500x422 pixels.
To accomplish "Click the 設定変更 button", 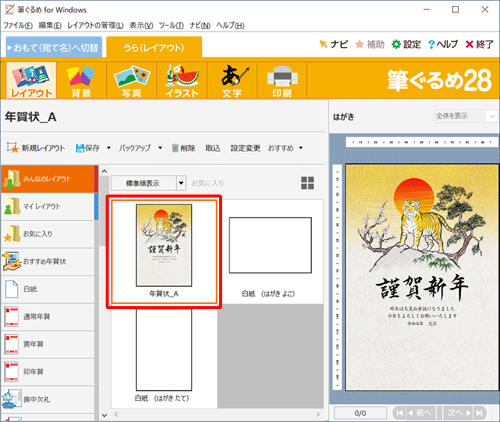I will pos(245,148).
